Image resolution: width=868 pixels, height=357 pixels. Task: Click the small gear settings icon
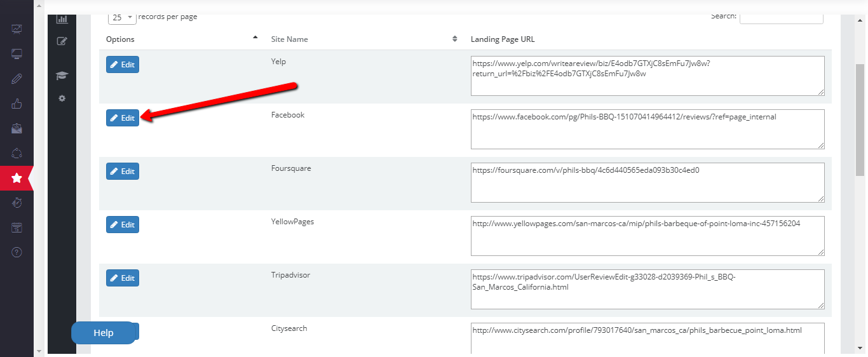[62, 98]
